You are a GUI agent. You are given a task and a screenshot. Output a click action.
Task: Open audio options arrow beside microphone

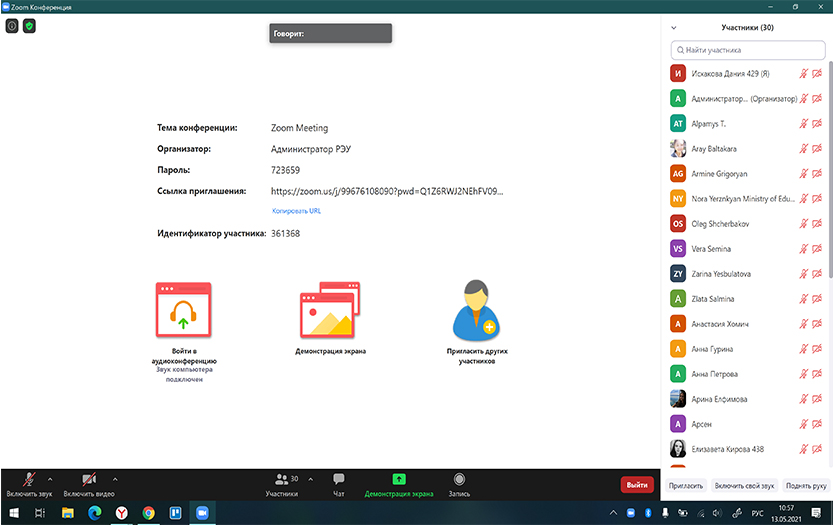(50, 479)
